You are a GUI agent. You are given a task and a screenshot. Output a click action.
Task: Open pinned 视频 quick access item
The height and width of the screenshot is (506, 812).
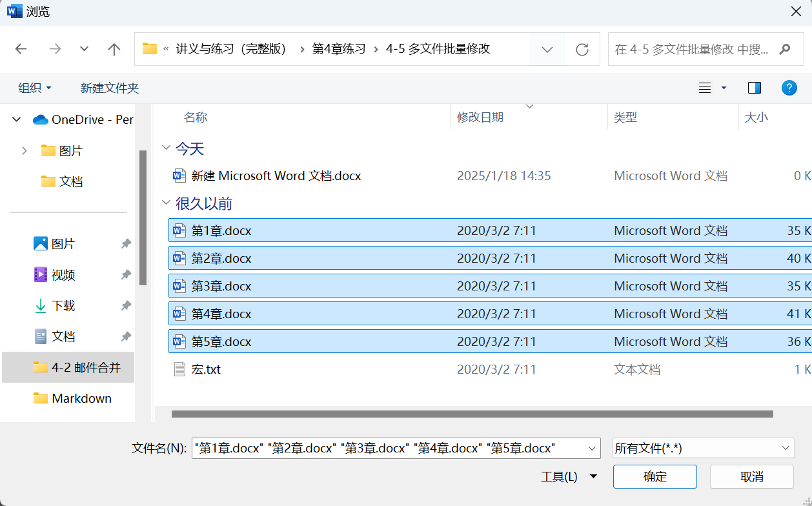54,274
